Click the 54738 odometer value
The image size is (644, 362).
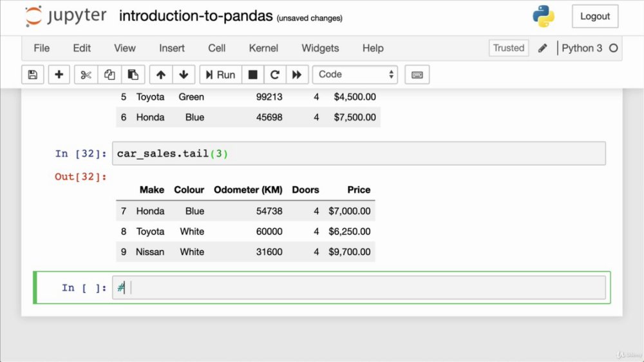269,211
